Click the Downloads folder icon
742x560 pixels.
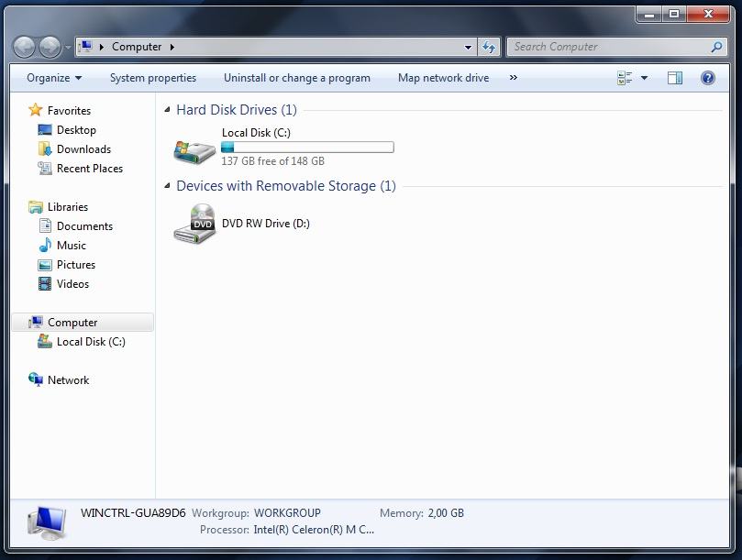[x=45, y=149]
